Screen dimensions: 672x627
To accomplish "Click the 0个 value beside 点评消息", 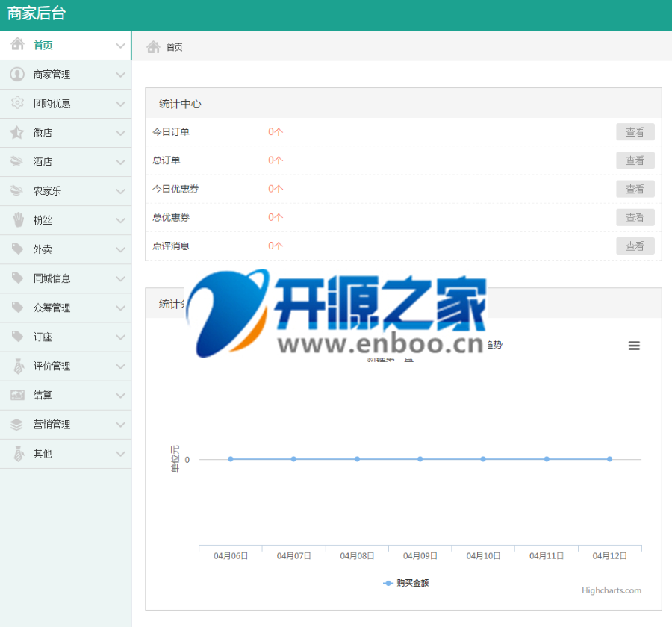I will click(x=276, y=246).
